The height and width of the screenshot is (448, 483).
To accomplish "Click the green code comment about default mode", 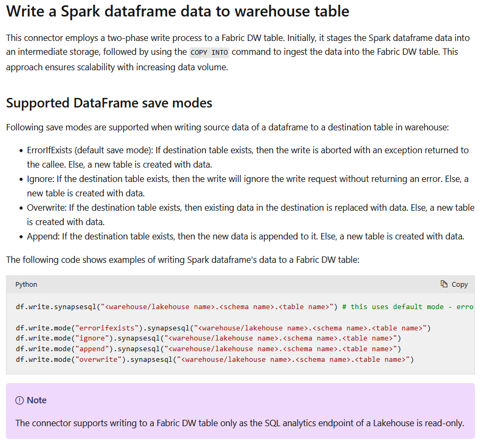I will pos(407,306).
